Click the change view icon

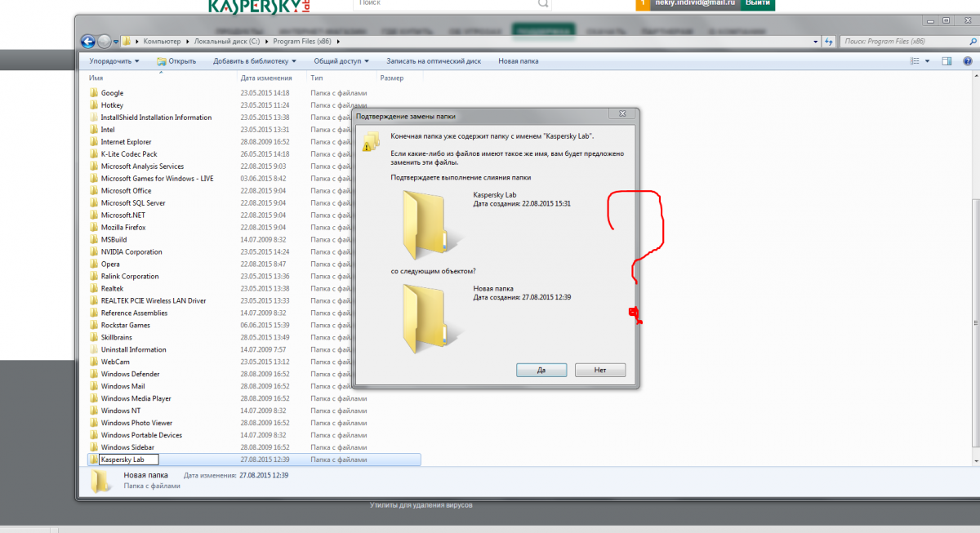[x=915, y=61]
